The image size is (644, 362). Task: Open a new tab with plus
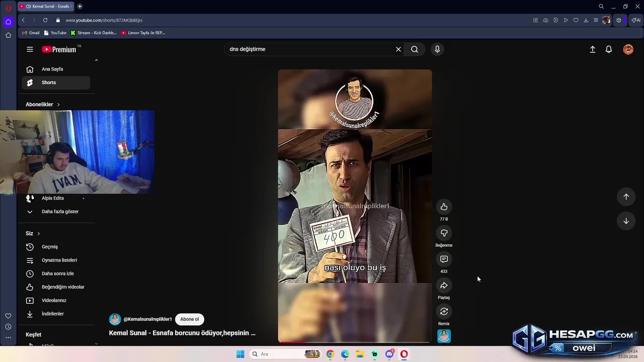79,7
